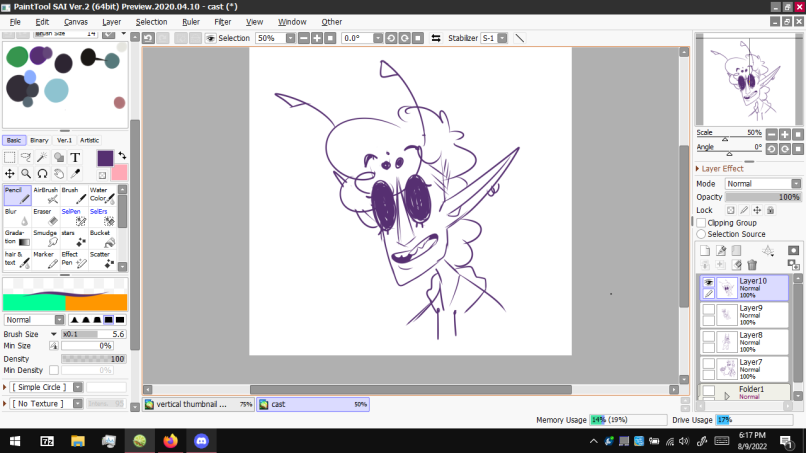The width and height of the screenshot is (806, 453).
Task: Expand the Folder1 layer group
Action: (x=727, y=396)
